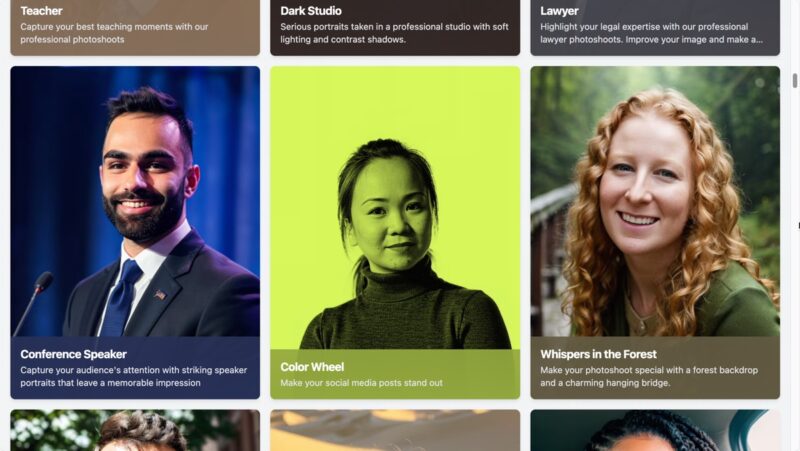
Task: Open the bottom-left outdoor portrait card
Action: click(x=135, y=430)
